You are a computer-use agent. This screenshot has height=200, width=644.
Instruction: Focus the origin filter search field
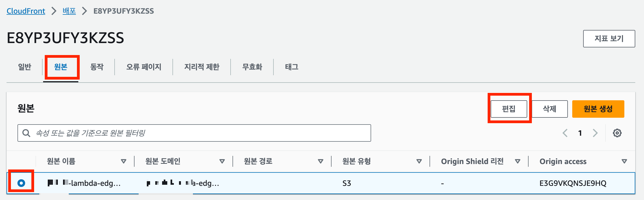coord(194,133)
